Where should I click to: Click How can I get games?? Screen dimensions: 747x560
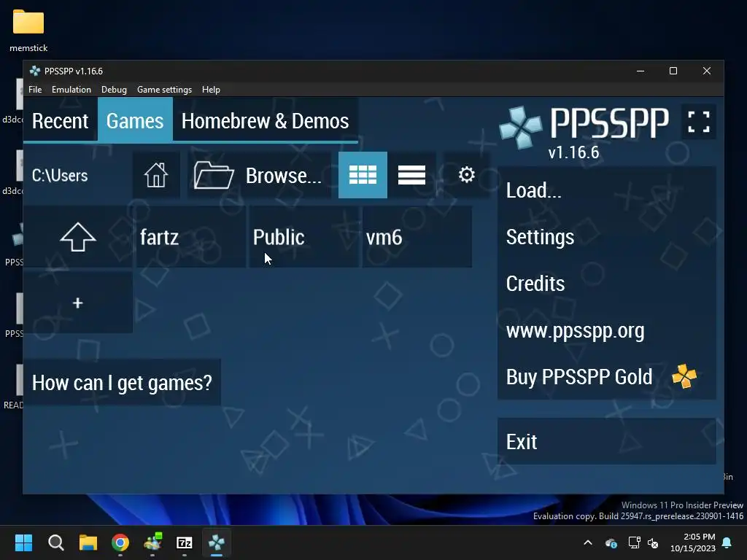tap(122, 382)
